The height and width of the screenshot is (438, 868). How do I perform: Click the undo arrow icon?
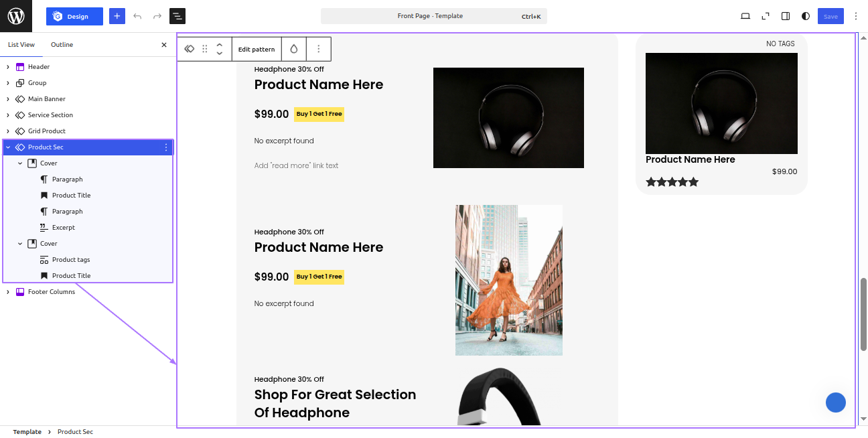point(137,16)
